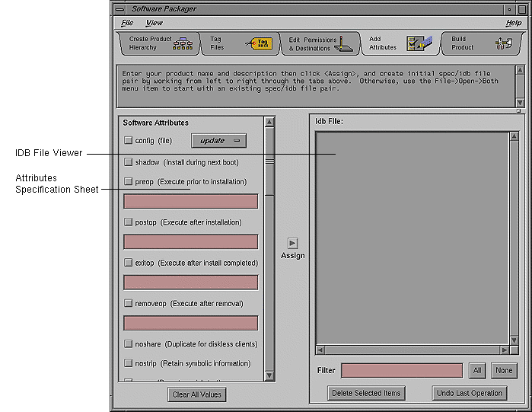Image resolution: width=532 pixels, height=412 pixels.
Task: Click the permissions destination joystick icon
Action: 343,44
